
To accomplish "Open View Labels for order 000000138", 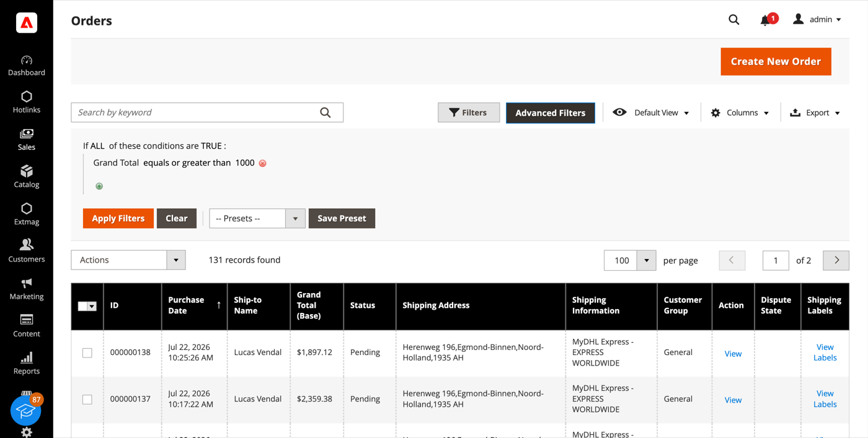I will 825,353.
